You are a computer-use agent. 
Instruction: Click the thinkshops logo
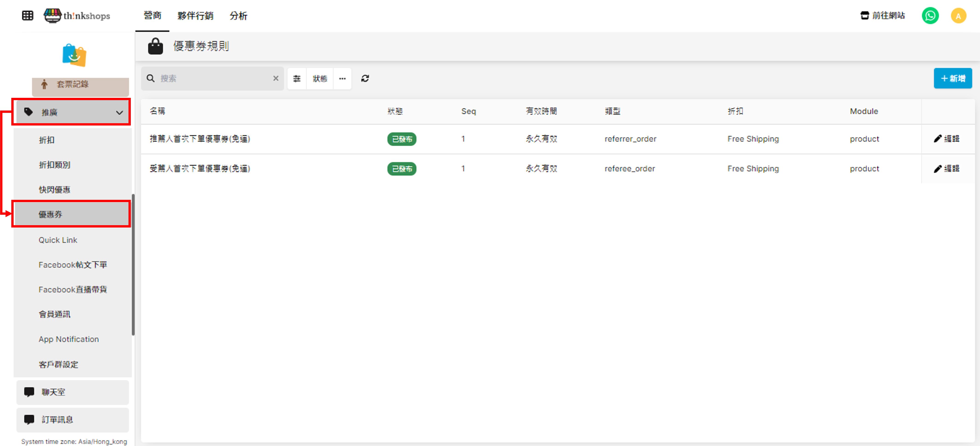[x=77, y=16]
